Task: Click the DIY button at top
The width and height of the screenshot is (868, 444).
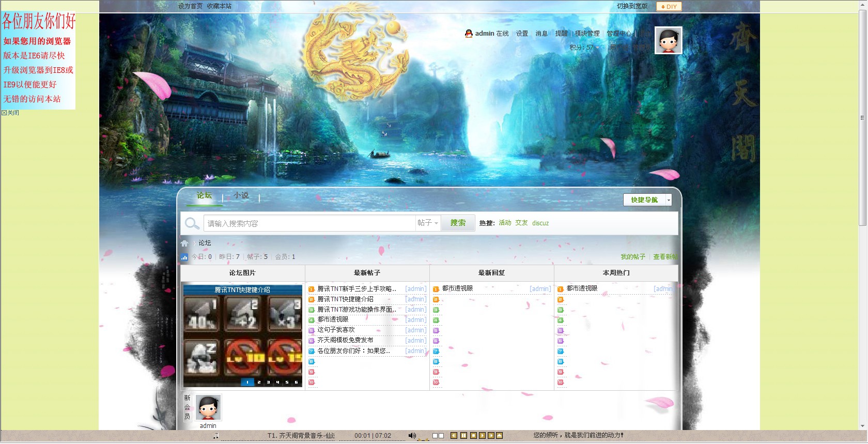Action: (669, 7)
